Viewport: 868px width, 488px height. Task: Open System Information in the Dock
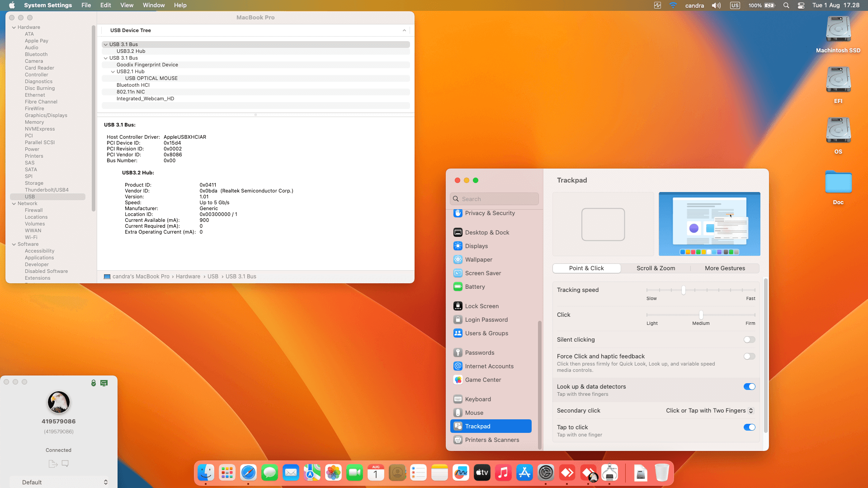609,473
